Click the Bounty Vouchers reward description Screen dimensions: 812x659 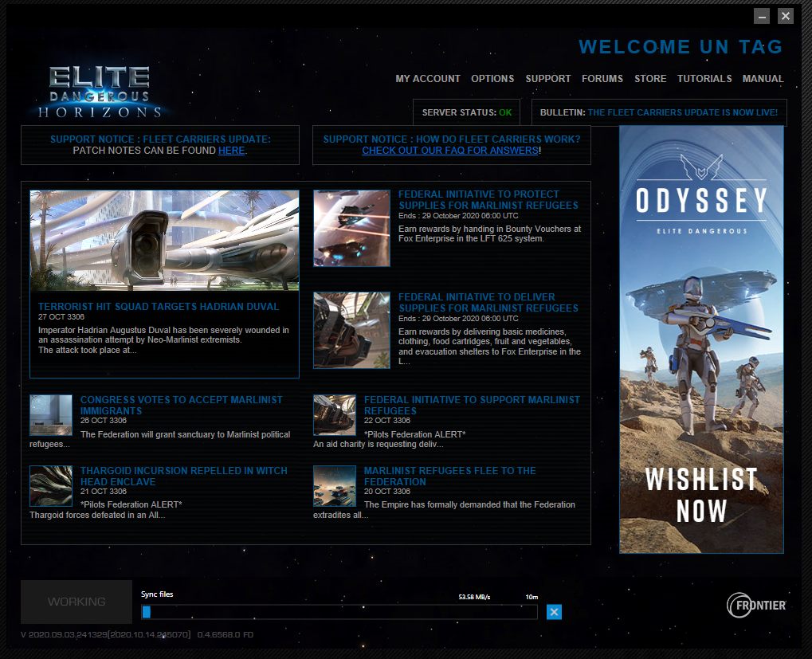click(489, 233)
